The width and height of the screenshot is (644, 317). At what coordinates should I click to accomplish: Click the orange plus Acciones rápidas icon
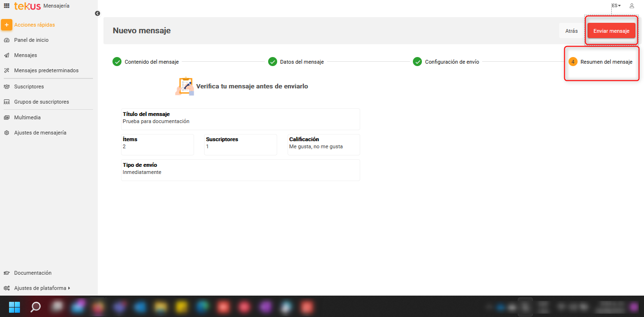click(7, 25)
